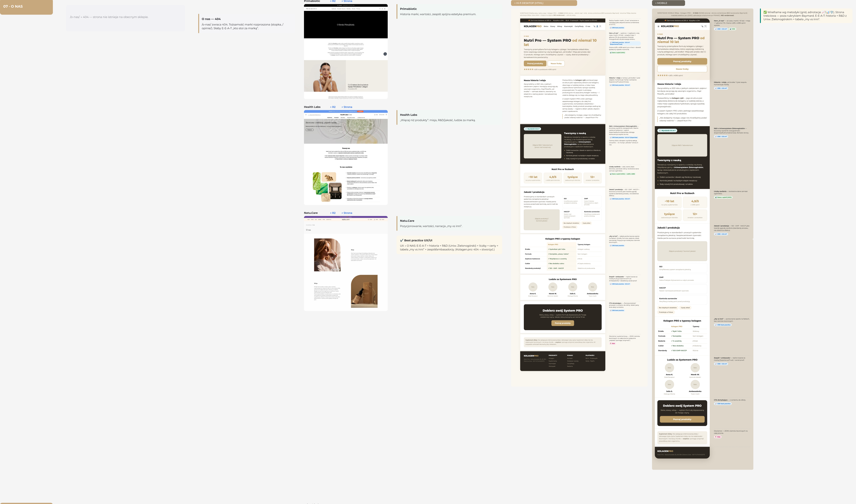The width and height of the screenshot is (856, 504).
Task: Open R2 link next to Health Labs
Action: pyautogui.click(x=333, y=107)
